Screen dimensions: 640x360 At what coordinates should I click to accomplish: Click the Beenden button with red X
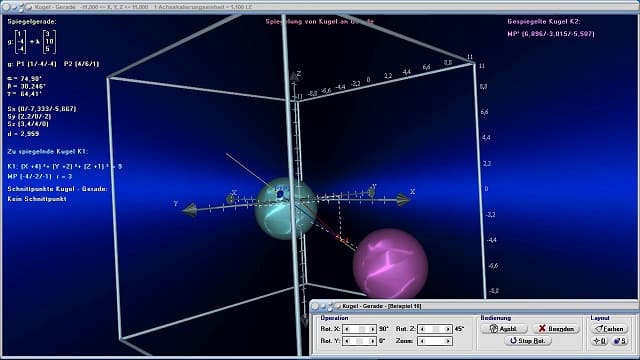[x=556, y=329]
